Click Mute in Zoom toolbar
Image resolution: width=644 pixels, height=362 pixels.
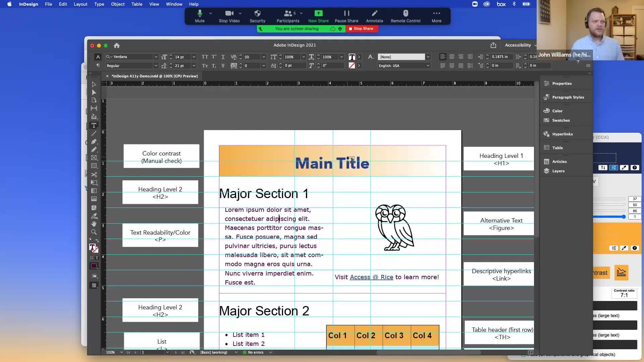200,16
